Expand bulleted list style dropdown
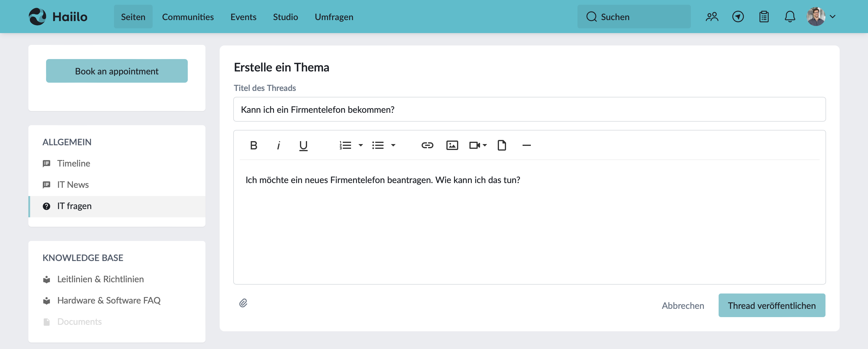 pyautogui.click(x=393, y=145)
